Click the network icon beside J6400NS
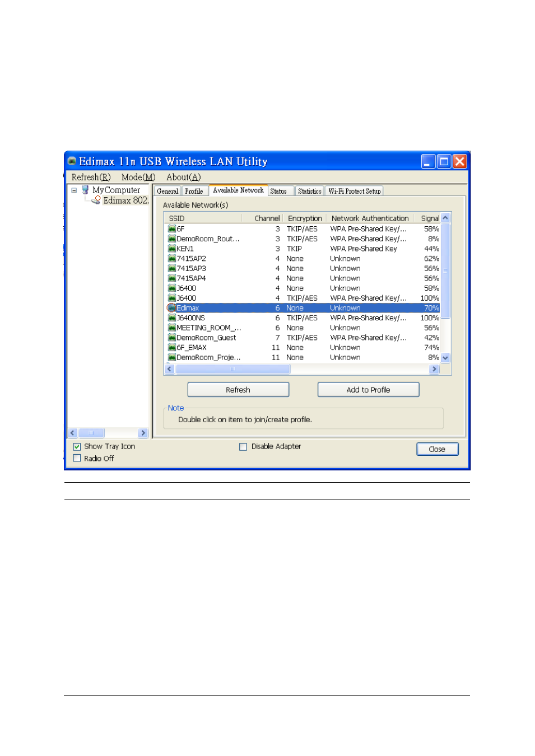Image resolution: width=535 pixels, height=756 pixels. [x=172, y=318]
